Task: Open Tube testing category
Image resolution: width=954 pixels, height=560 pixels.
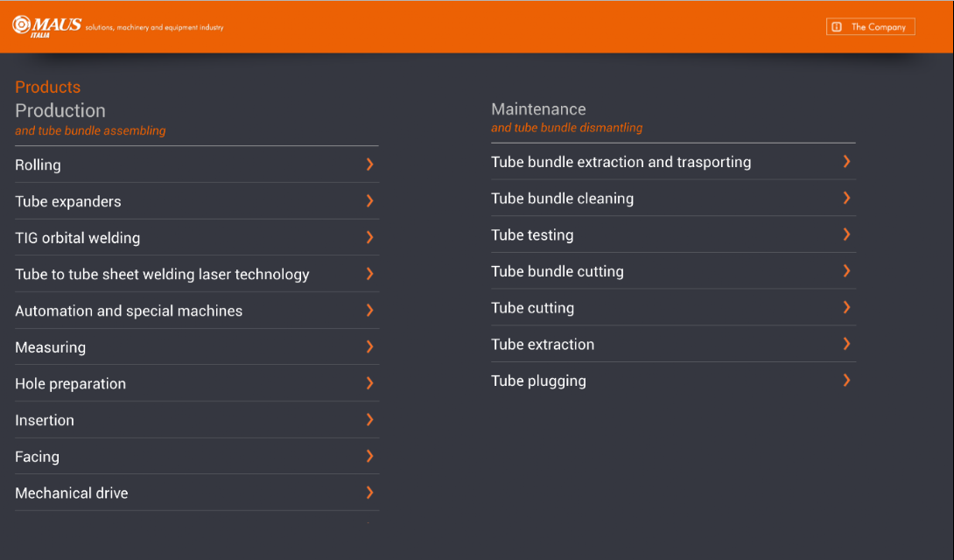Action: point(673,234)
